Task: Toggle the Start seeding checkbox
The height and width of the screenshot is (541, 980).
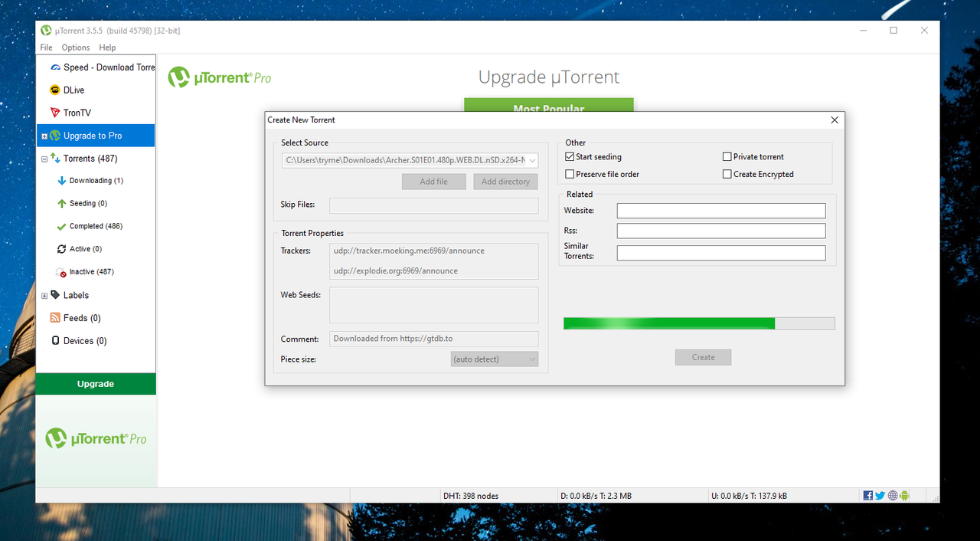Action: tap(570, 157)
